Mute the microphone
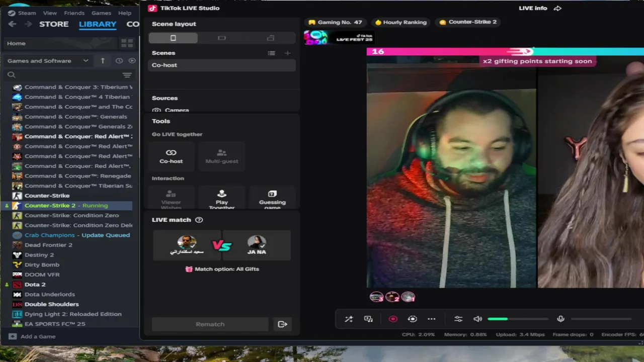The width and height of the screenshot is (644, 362). [560, 319]
